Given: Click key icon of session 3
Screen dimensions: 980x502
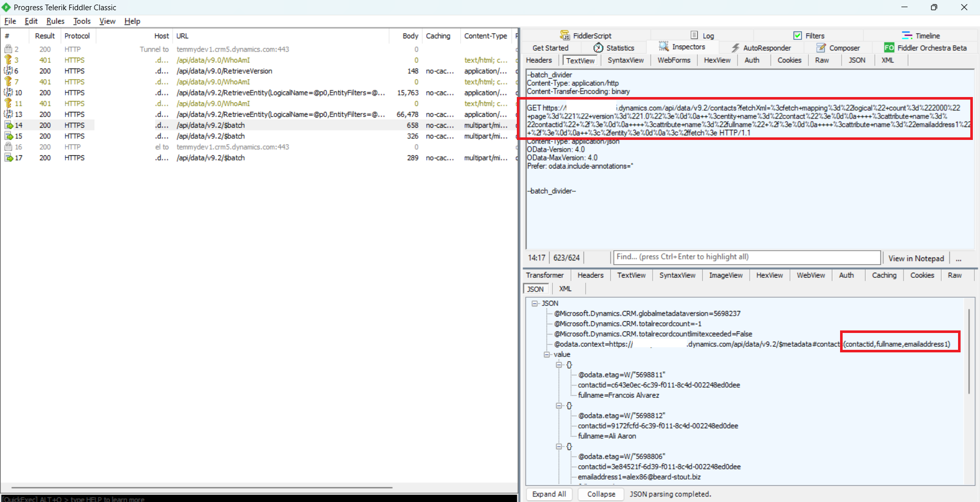Looking at the screenshot, I should [8, 60].
